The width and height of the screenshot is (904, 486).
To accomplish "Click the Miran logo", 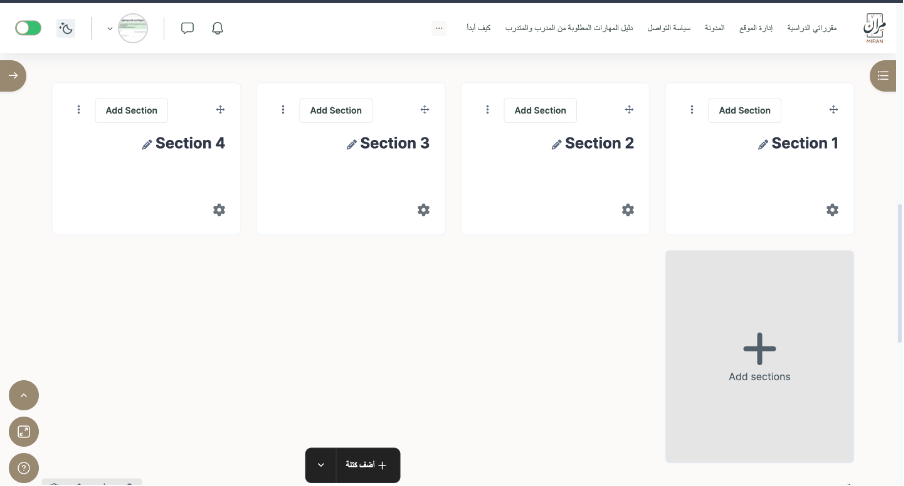I will [x=874, y=28].
